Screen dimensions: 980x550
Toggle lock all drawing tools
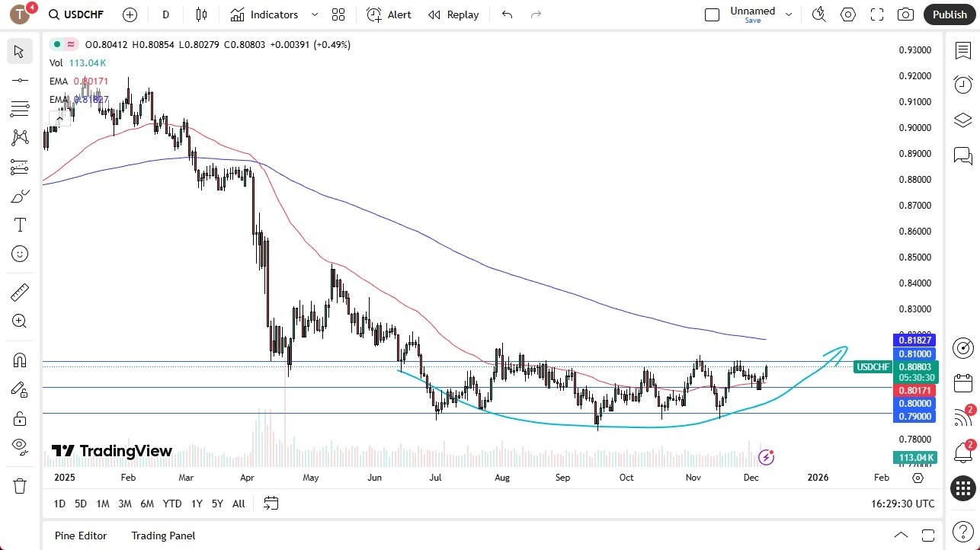[x=19, y=417]
